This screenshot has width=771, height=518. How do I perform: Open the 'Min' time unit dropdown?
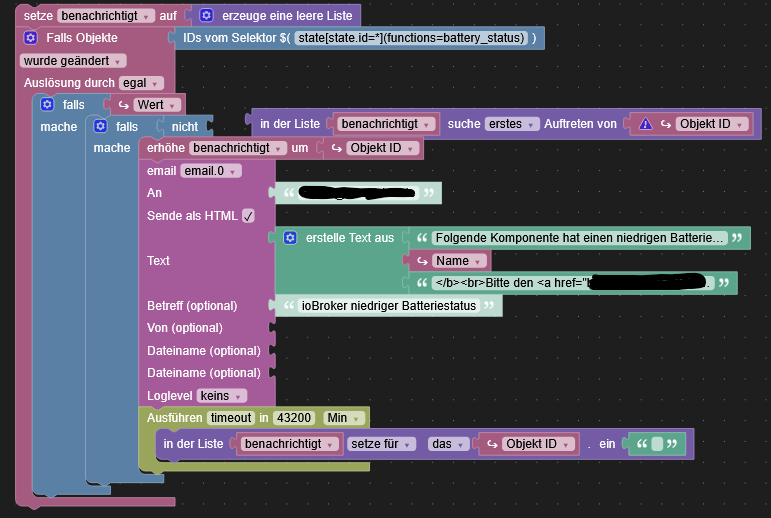[344, 418]
